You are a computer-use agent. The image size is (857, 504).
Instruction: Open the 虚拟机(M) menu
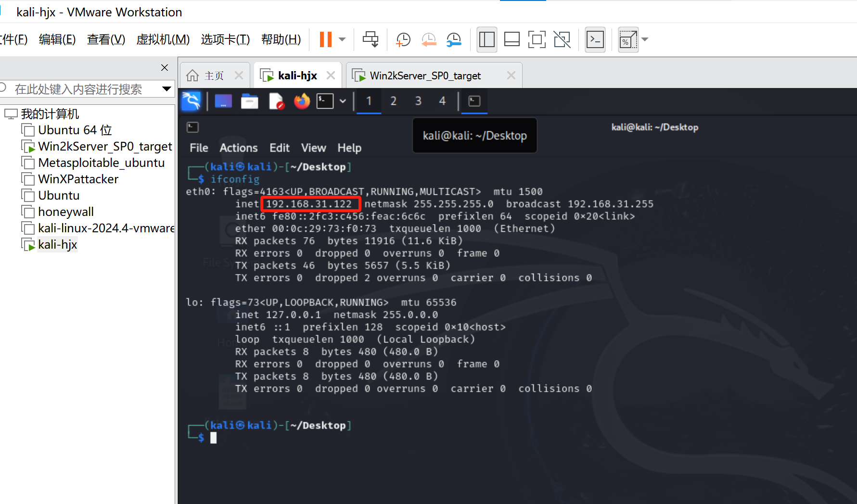click(163, 39)
